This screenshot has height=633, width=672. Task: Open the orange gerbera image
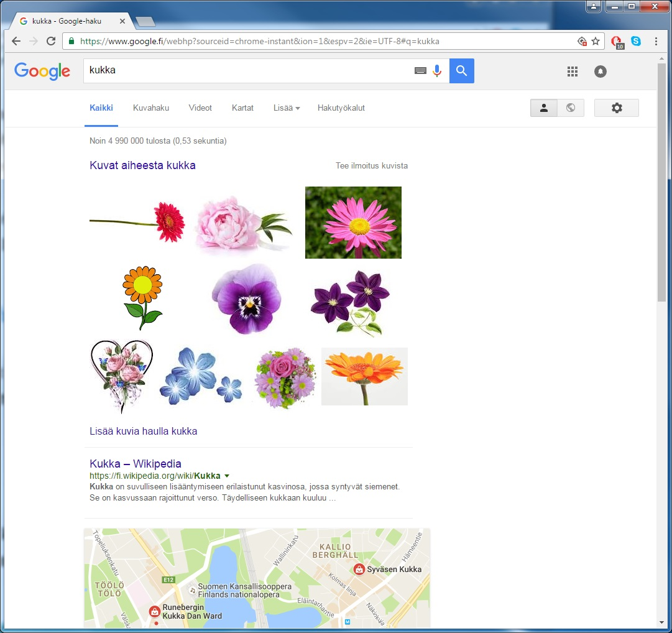364,376
